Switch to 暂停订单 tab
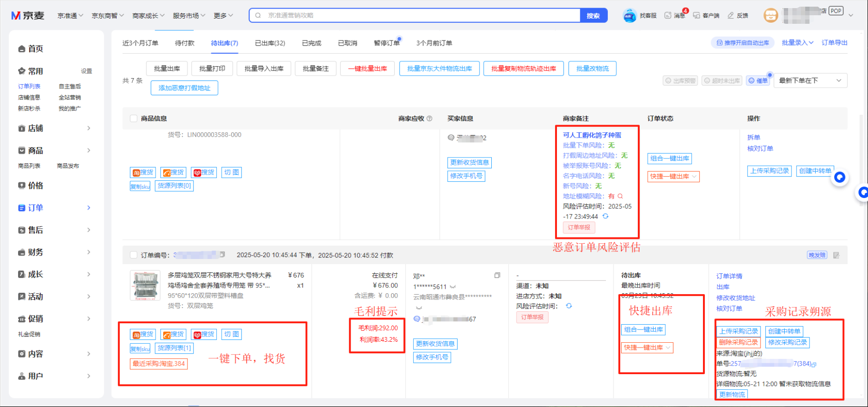Screen dimensions: 868x407 (387, 43)
